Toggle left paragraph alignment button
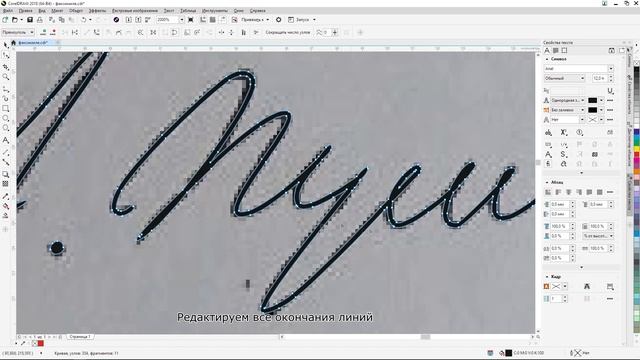This screenshot has height=360, width=640. pos(558,192)
